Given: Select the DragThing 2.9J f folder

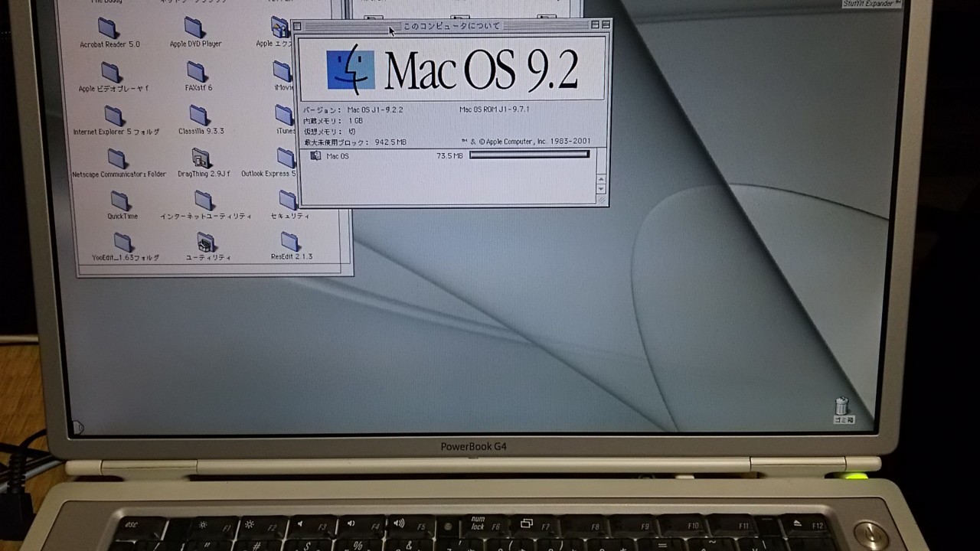Looking at the screenshot, I should click(201, 158).
